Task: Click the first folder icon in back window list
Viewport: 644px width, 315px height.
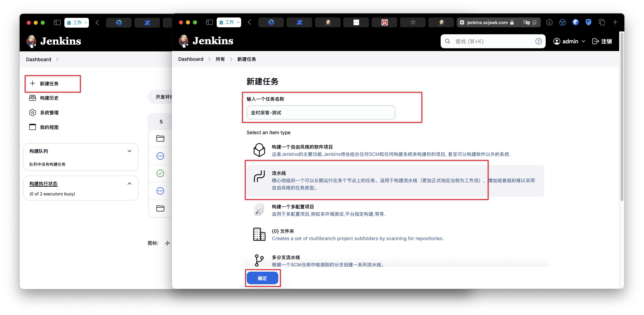Action: pyautogui.click(x=160, y=138)
